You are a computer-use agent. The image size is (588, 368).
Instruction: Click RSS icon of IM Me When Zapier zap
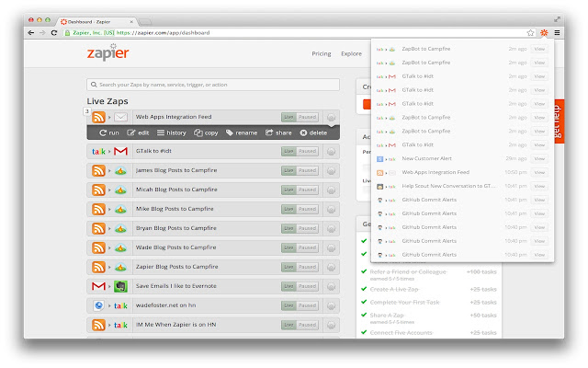coord(98,325)
